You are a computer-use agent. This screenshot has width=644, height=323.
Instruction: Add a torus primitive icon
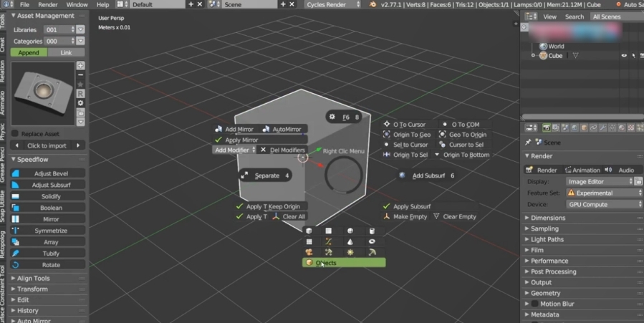[372, 242]
